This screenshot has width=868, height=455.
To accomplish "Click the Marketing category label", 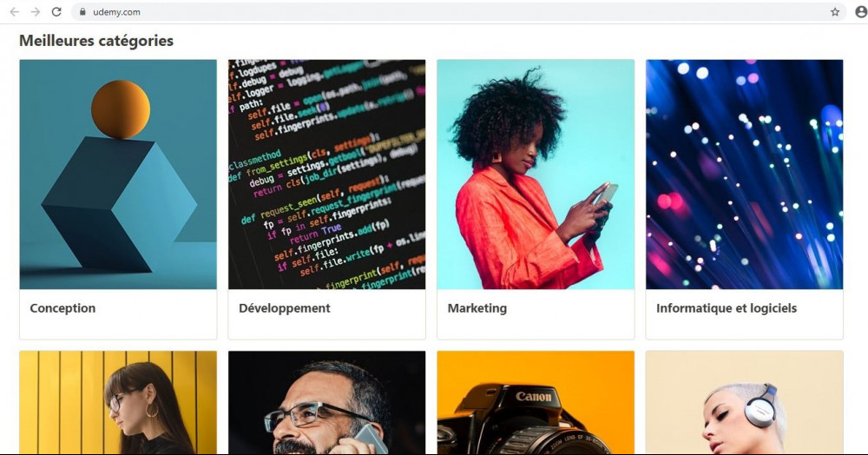I will (x=477, y=308).
